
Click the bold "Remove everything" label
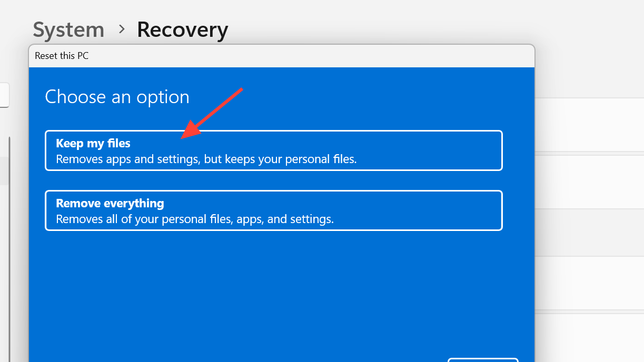(110, 203)
